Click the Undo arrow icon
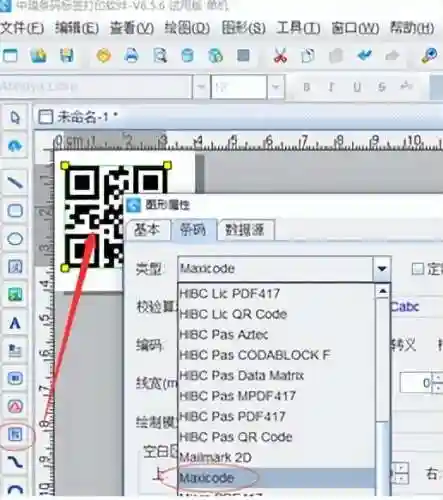Viewport: 443px width, 500px height. pos(364,55)
